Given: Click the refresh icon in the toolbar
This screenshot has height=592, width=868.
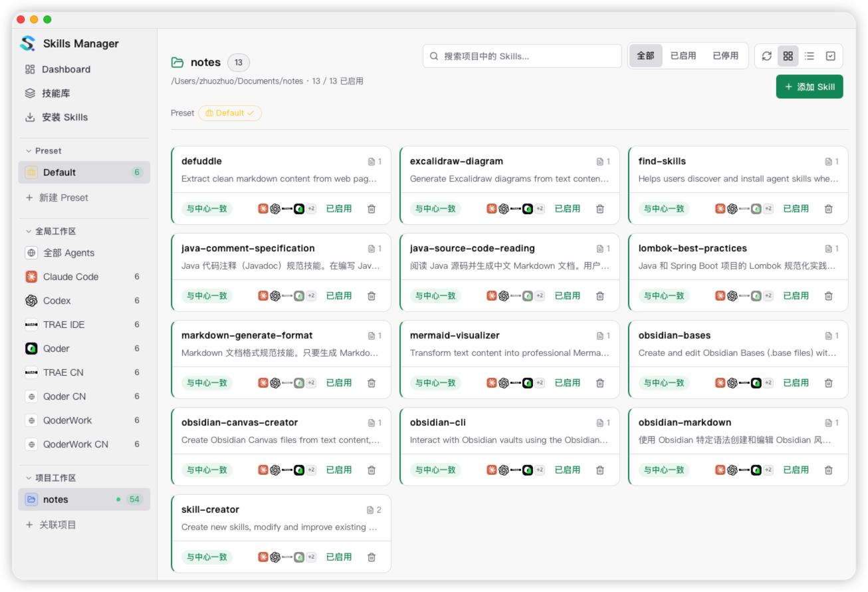Looking at the screenshot, I should 766,56.
